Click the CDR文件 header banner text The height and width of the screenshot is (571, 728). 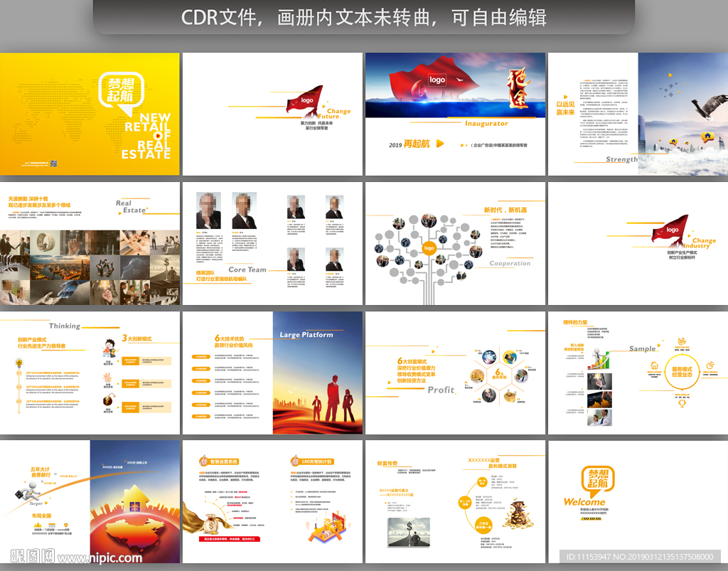tap(363, 18)
